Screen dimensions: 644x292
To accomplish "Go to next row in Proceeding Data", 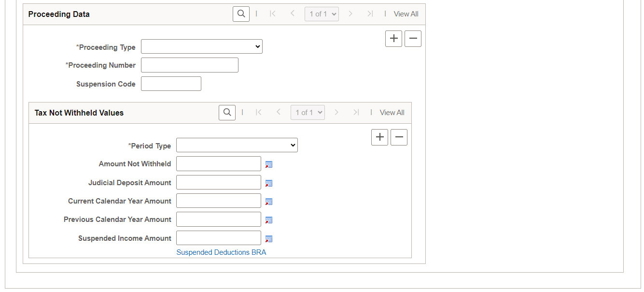I will [350, 14].
